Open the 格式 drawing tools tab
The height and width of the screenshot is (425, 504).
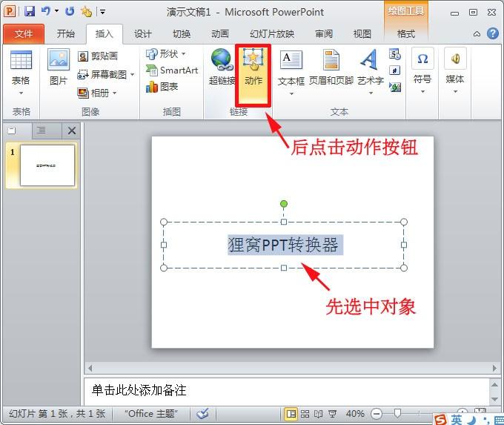point(406,33)
